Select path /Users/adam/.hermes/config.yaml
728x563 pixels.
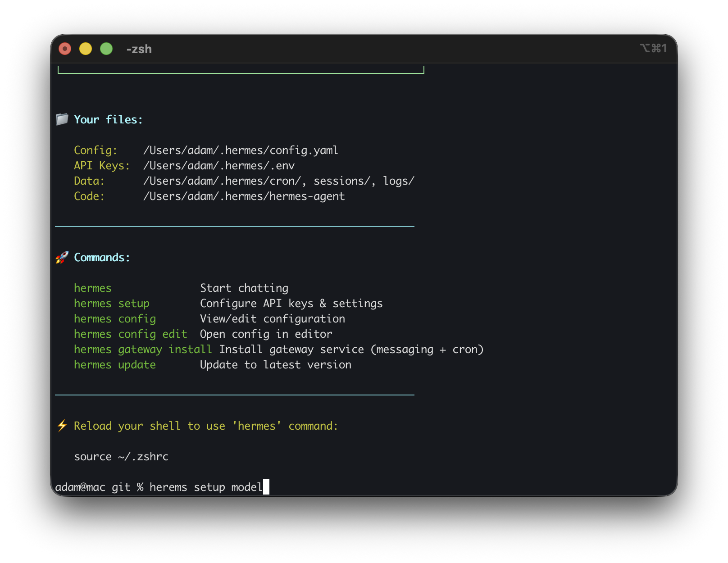241,150
